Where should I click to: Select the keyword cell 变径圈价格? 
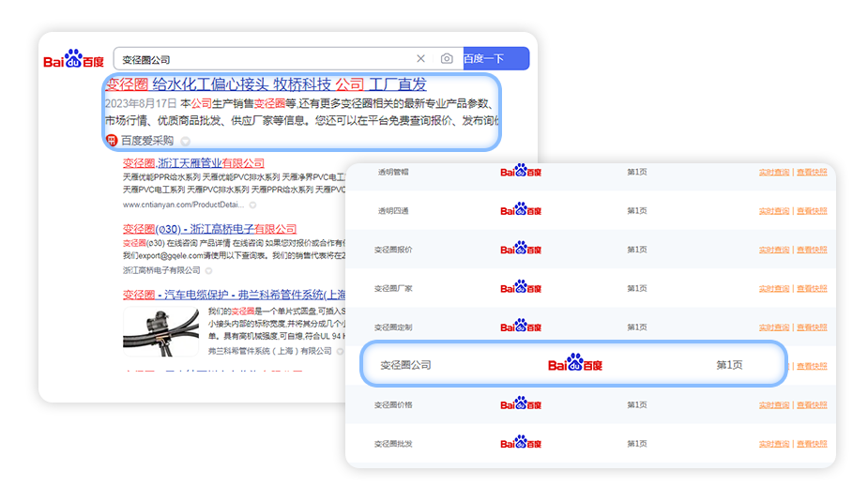pos(393,405)
